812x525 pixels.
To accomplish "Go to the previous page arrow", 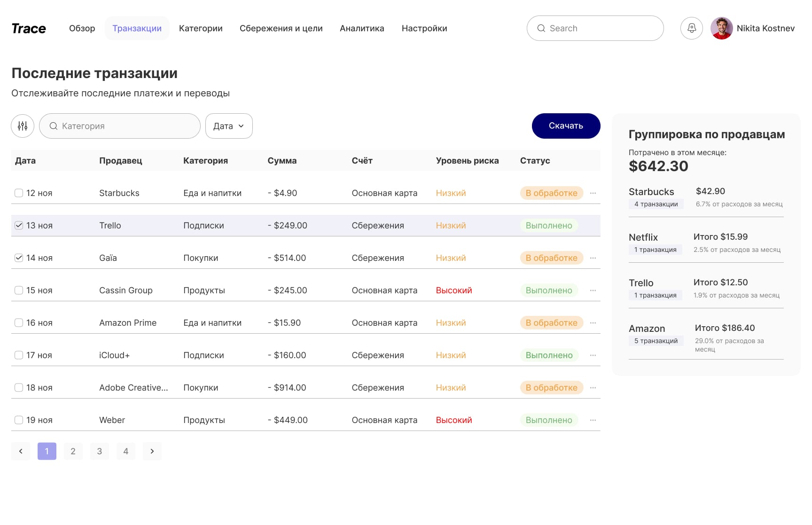I will pyautogui.click(x=21, y=451).
